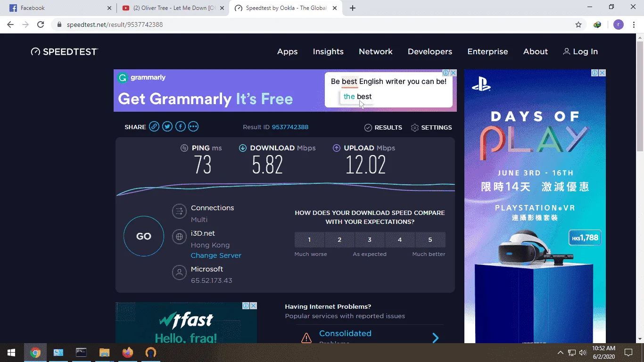Share result via the Facebook icon

click(x=181, y=126)
